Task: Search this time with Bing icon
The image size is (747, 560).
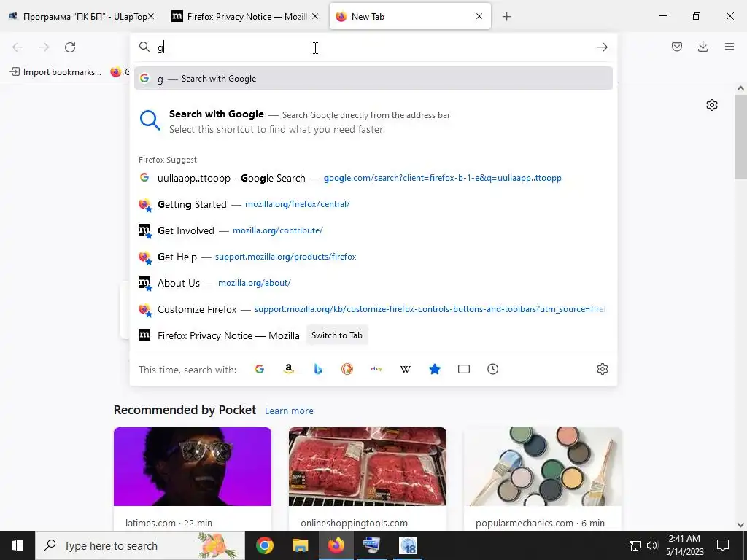Action: 318,369
